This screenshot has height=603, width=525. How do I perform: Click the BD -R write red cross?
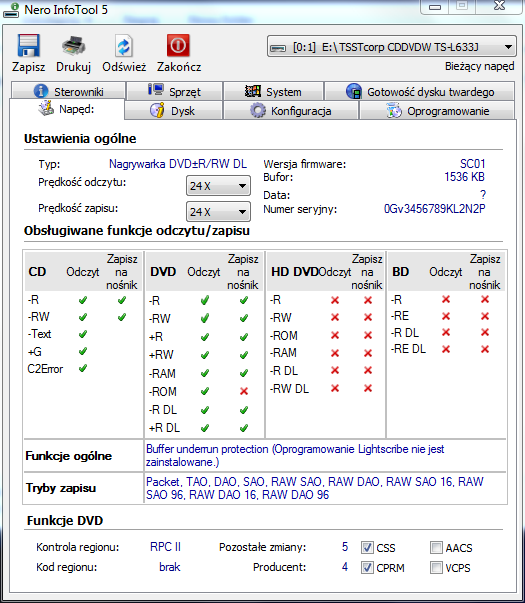(x=485, y=300)
